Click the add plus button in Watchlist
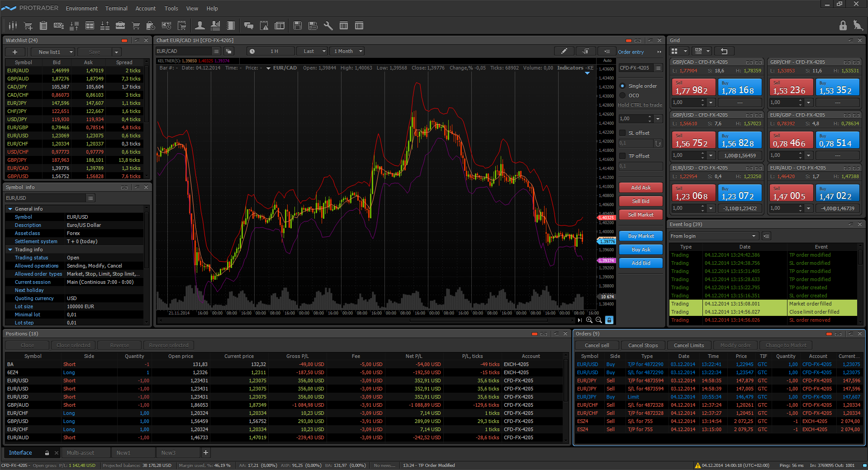Screen dimensions: 868x470 [x=15, y=52]
